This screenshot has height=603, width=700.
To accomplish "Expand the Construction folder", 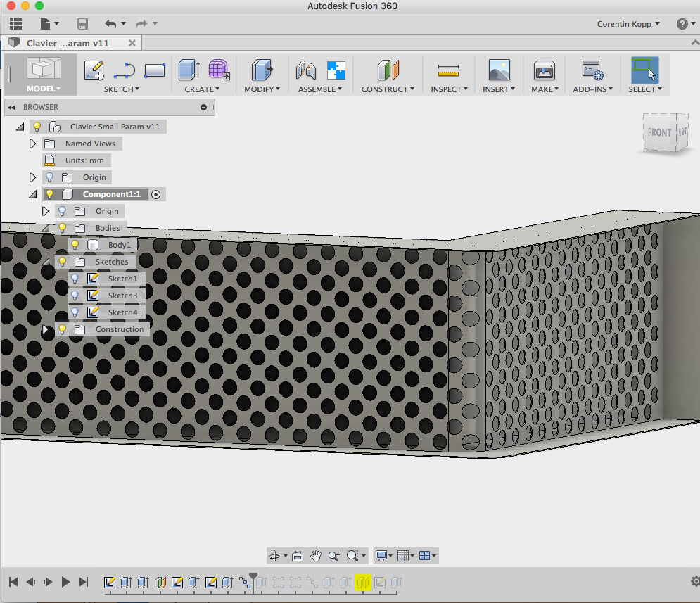I will 46,329.
